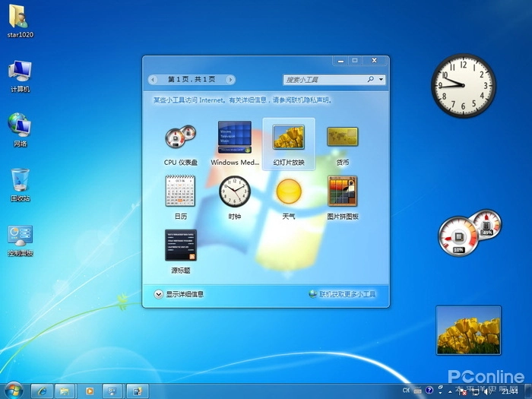
Task: Go to next gadget page arrow
Action: click(x=230, y=79)
